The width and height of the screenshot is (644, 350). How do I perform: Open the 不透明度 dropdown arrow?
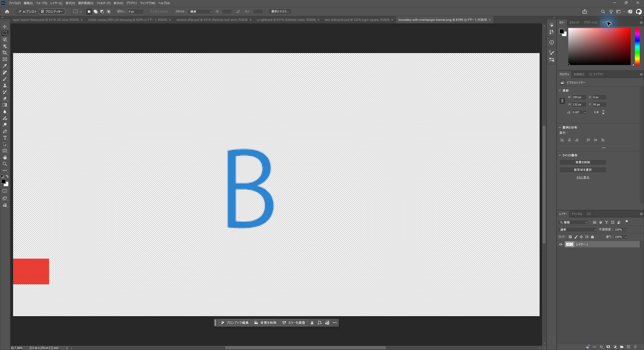click(626, 230)
